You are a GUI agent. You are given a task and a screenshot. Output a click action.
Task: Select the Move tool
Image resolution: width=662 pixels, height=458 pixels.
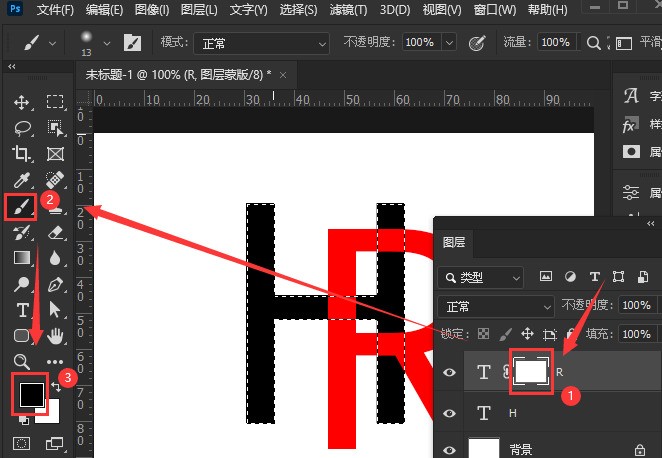[x=22, y=103]
